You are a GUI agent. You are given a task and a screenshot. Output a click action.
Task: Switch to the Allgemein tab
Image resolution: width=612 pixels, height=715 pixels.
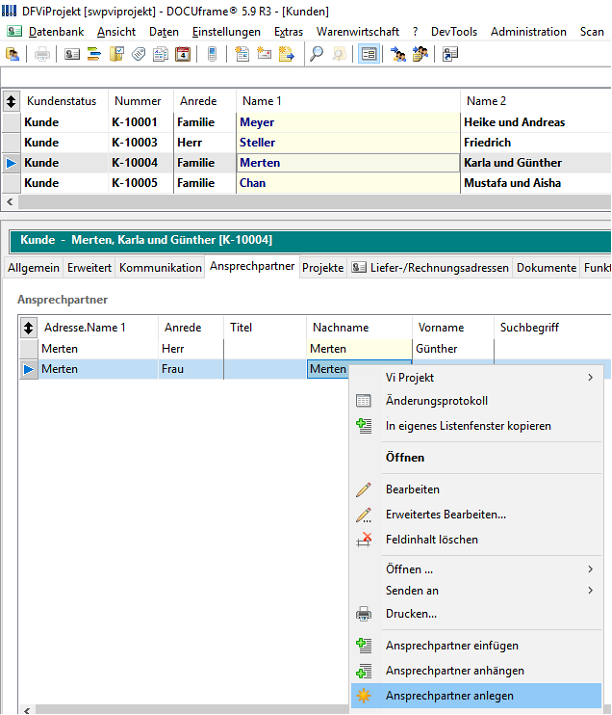[x=33, y=268]
